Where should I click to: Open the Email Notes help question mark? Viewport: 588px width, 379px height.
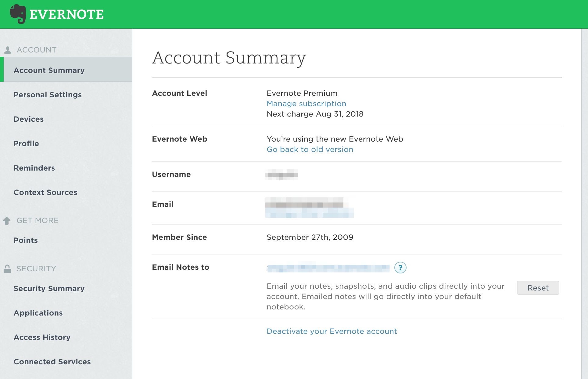(x=400, y=268)
